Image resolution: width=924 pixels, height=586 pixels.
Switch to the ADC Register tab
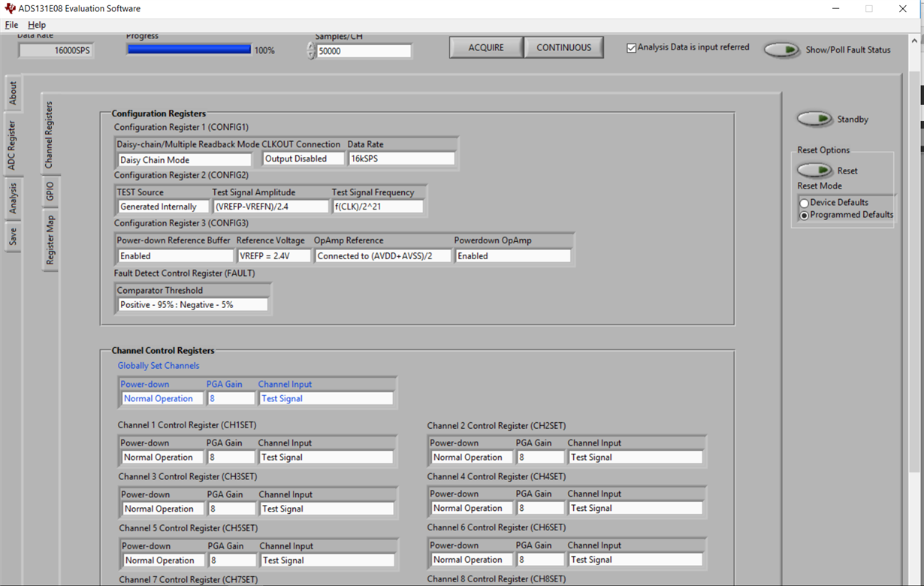[x=13, y=144]
